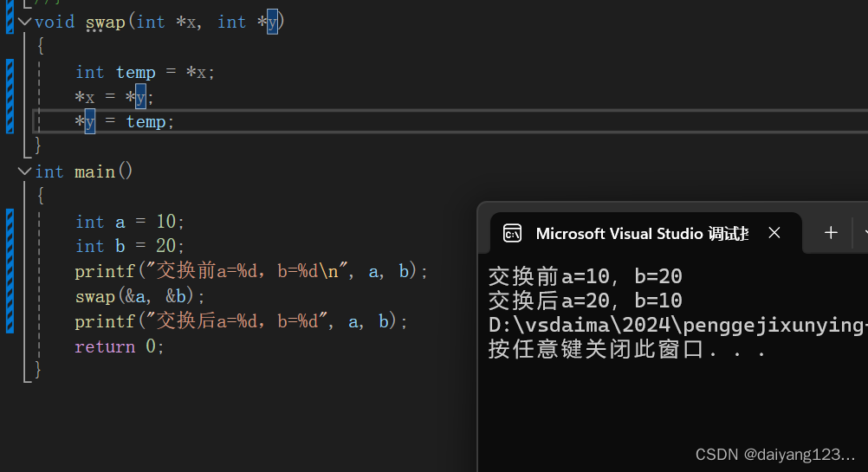Click the printf line containing 交换后

(x=241, y=321)
